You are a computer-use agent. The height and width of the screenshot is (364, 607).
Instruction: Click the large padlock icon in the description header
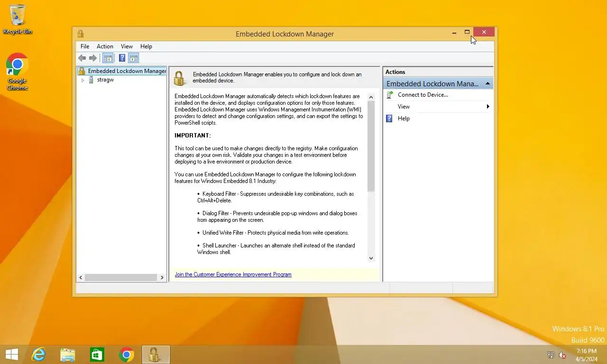[179, 78]
